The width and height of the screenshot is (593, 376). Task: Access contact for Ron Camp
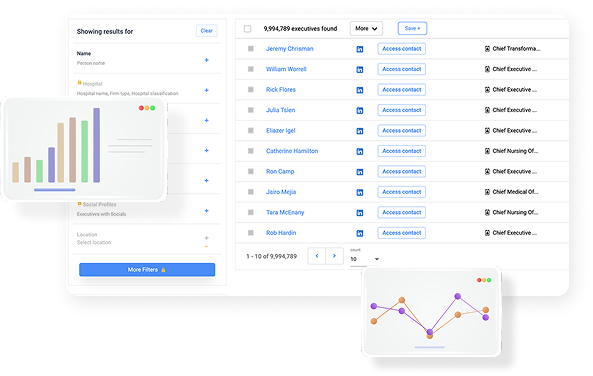[x=401, y=171]
